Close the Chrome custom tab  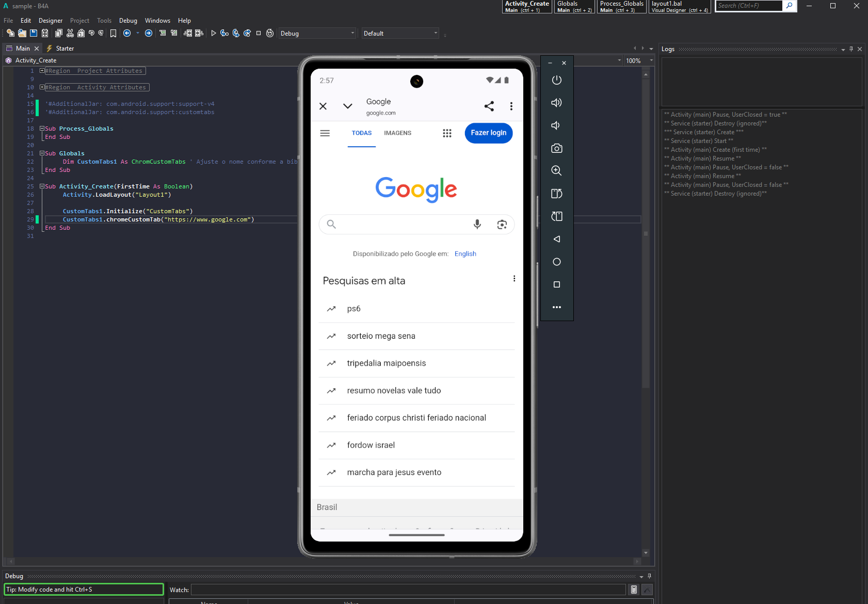coord(323,106)
